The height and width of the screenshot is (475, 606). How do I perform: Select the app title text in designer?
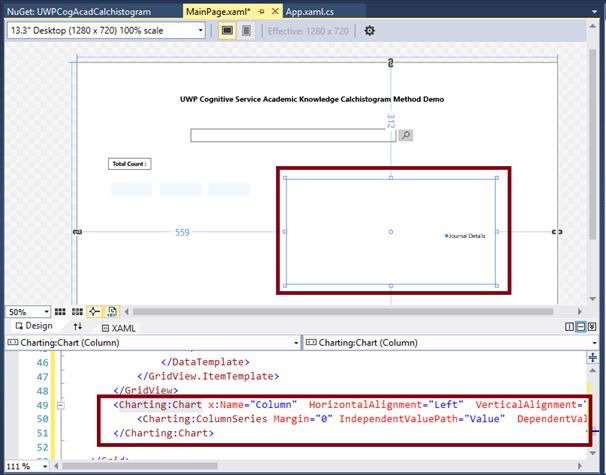point(312,99)
